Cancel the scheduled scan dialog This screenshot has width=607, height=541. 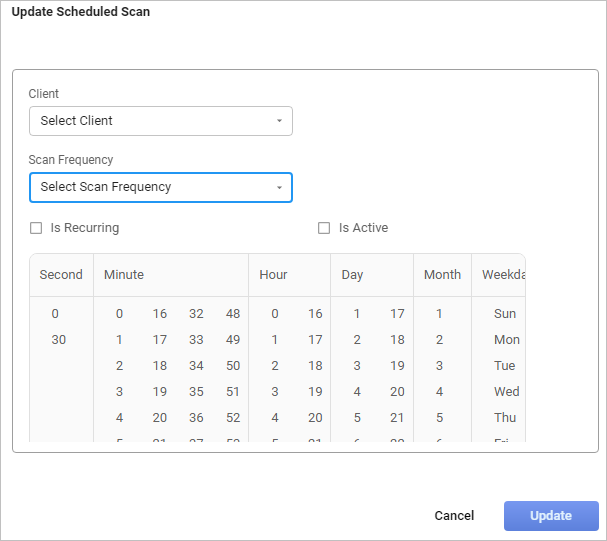[x=454, y=516]
